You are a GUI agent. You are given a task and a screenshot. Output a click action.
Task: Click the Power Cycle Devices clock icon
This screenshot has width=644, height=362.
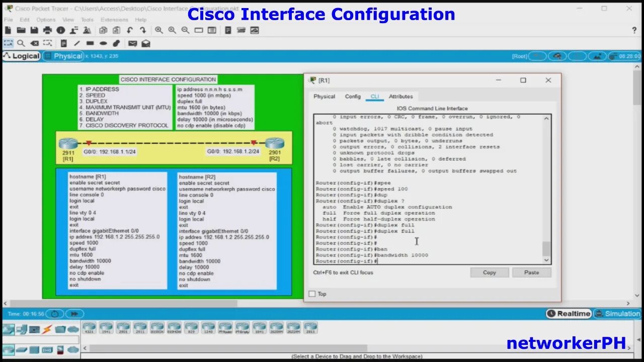click(x=54, y=314)
